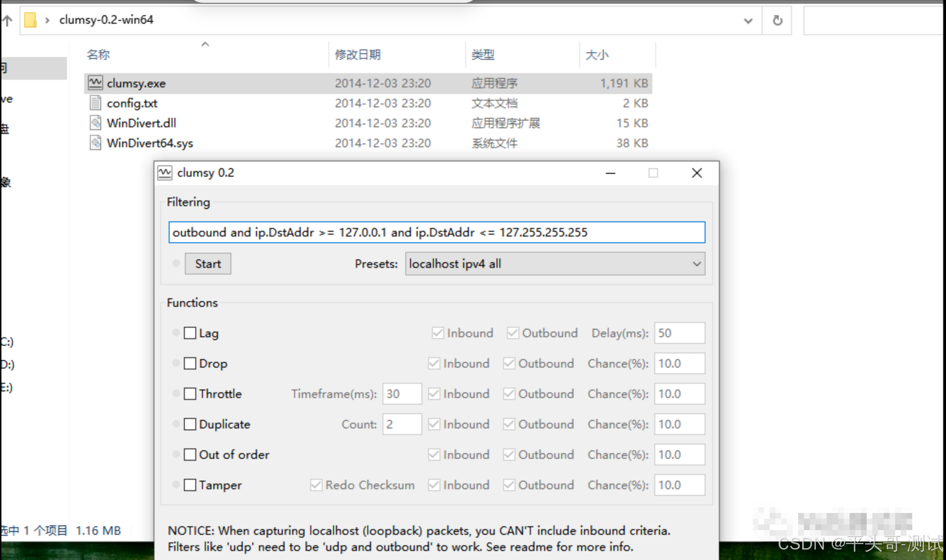Enable the Lag function checkbox
This screenshot has width=946, height=560.
[190, 333]
